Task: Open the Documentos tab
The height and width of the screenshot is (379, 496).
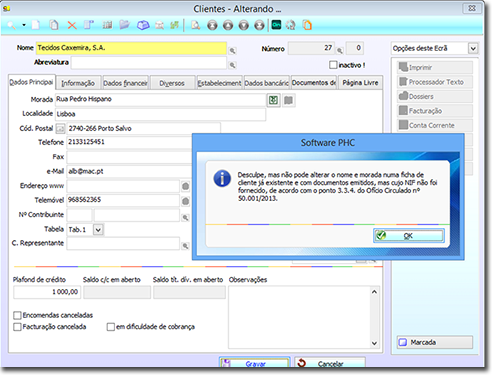Action: point(313,83)
